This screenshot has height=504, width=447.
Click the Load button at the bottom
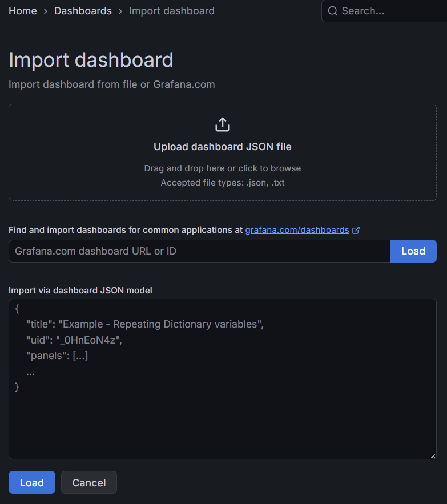[x=31, y=482]
